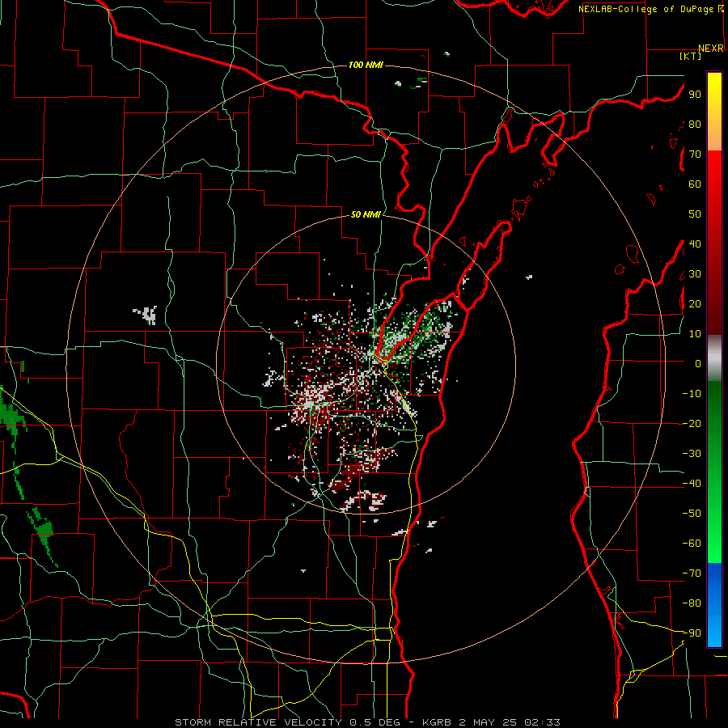Click the "KGRB" radar site identifier

pos(437,722)
